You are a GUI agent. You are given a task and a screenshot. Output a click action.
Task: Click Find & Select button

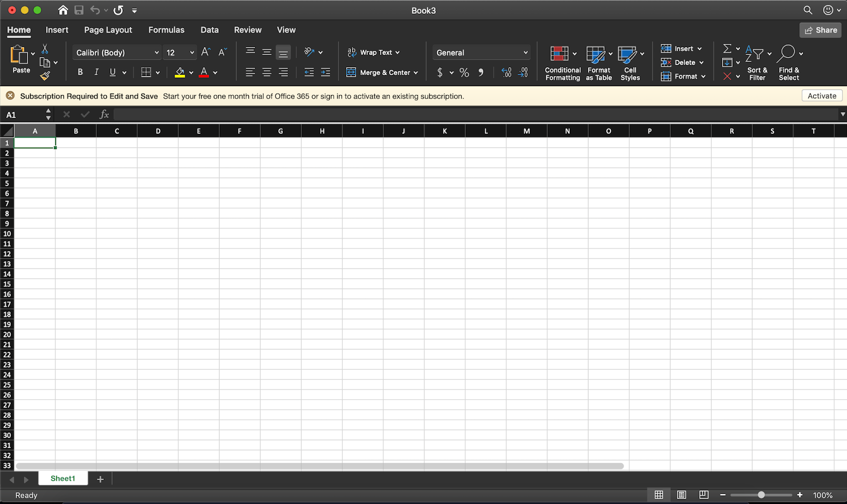[789, 63]
